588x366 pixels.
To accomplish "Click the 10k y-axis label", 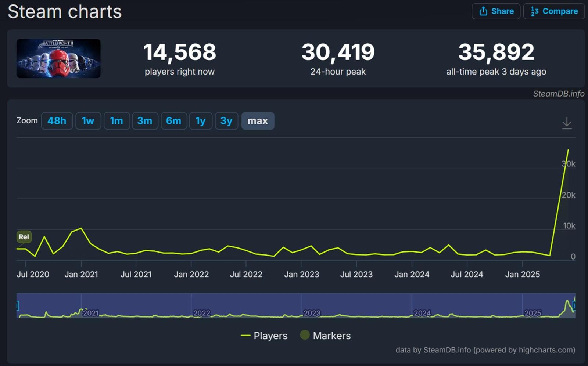I will point(569,226).
